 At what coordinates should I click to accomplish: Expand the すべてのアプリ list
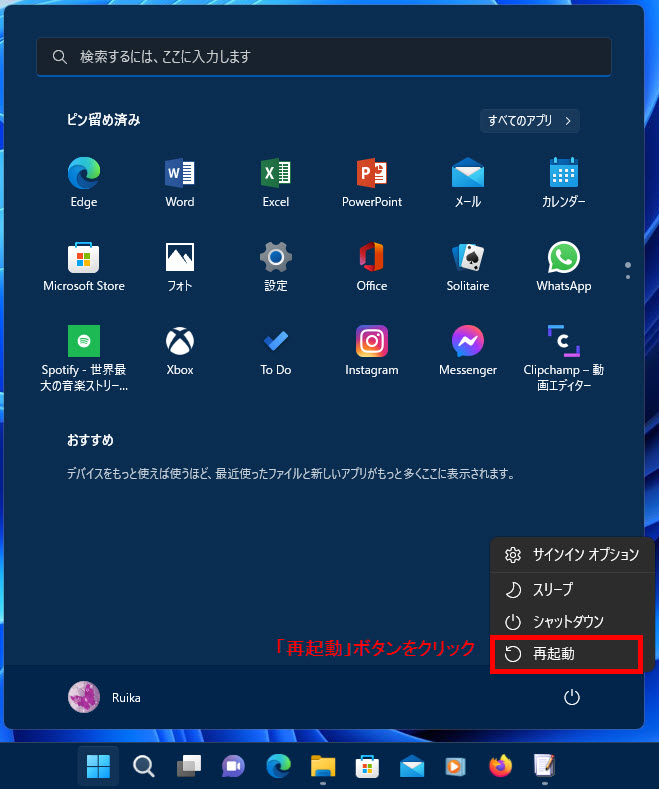point(530,121)
